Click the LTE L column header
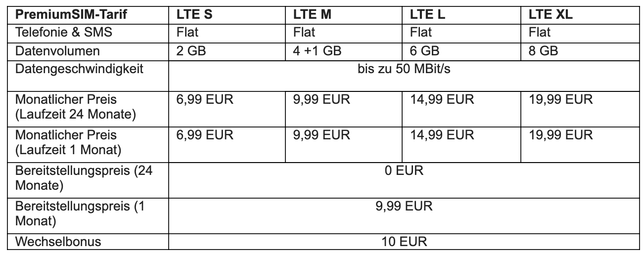Screen dimensions: 644x253 tap(427, 14)
